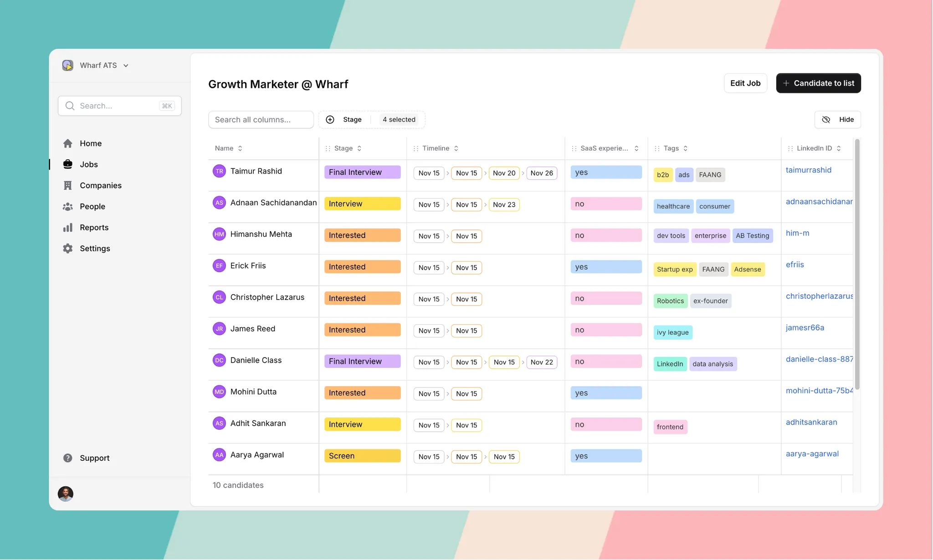Click the Timeline column drag handle

tap(415, 148)
